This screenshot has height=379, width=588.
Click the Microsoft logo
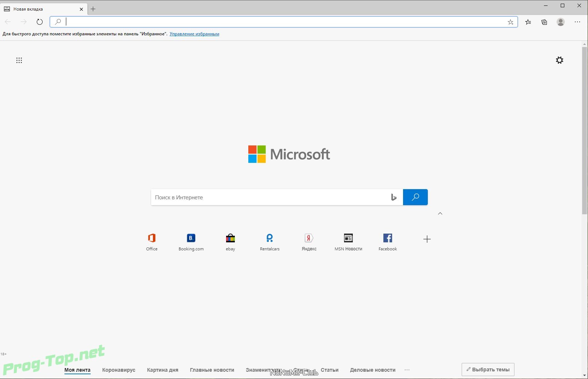(x=289, y=154)
